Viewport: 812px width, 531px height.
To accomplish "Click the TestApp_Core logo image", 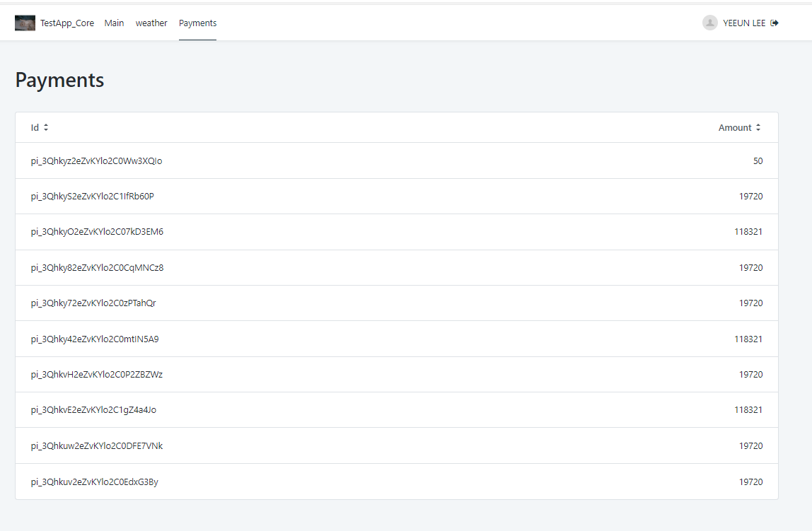I will tap(25, 23).
